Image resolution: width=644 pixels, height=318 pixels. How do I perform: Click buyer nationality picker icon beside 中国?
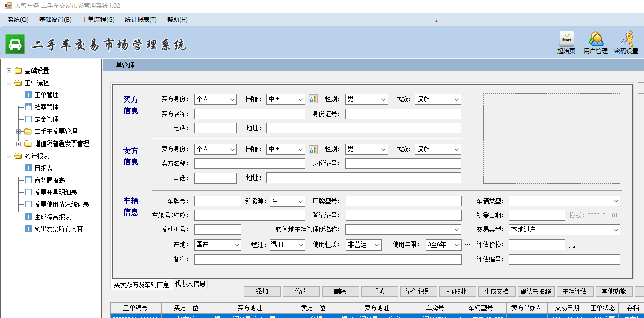click(x=313, y=99)
